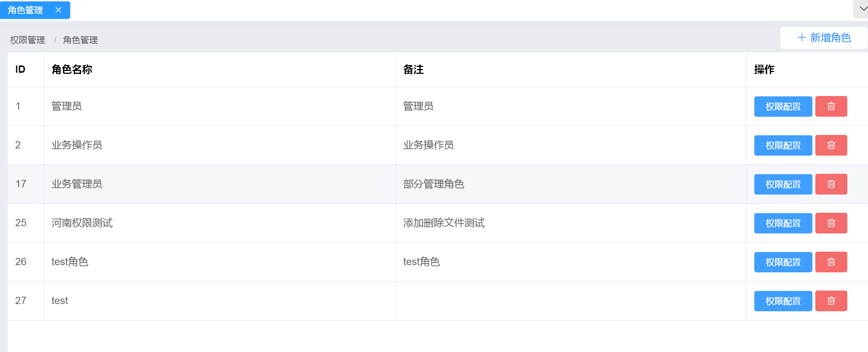Remove 河南权限测试 role using trash icon
The width and height of the screenshot is (868, 352).
(831, 223)
